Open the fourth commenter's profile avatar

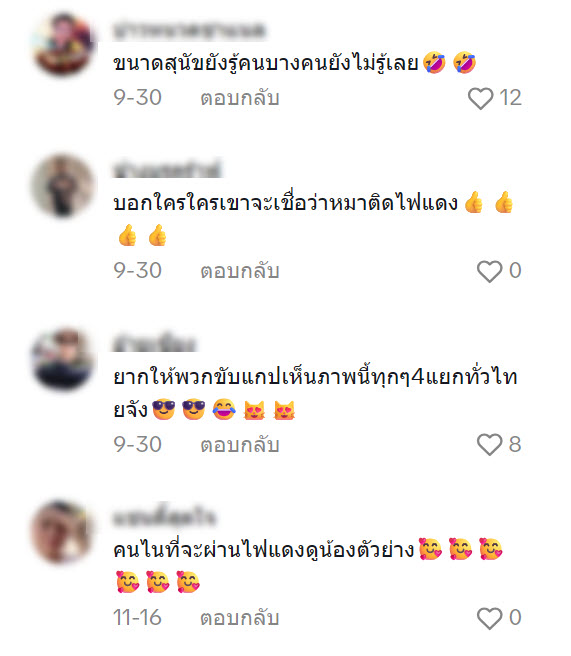[63, 532]
